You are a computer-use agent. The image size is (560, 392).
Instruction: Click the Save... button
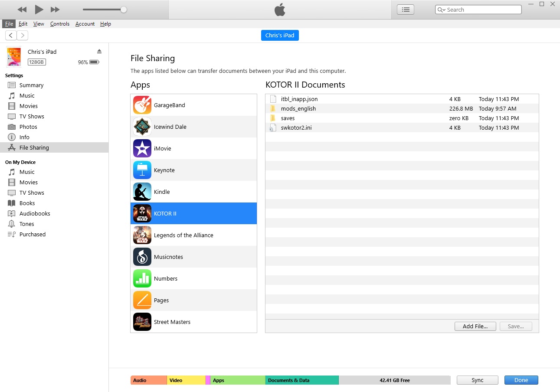(516, 326)
